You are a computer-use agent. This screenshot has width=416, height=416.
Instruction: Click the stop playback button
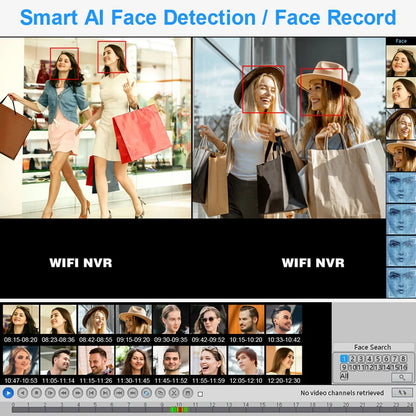(36, 393)
